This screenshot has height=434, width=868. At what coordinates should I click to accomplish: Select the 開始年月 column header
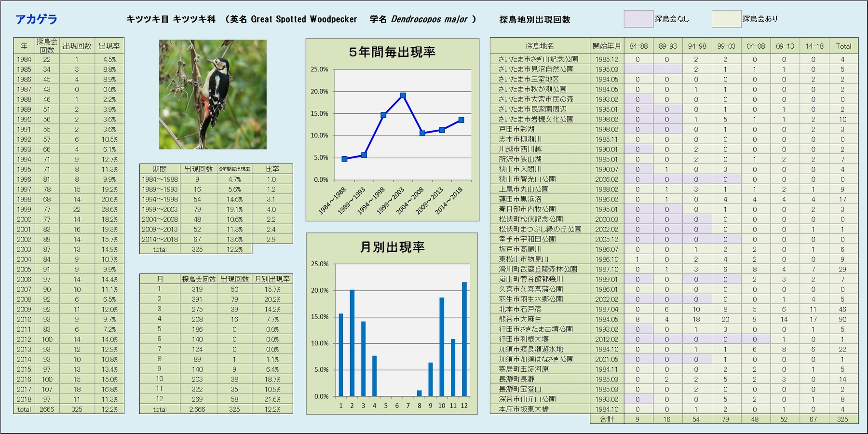tap(607, 46)
